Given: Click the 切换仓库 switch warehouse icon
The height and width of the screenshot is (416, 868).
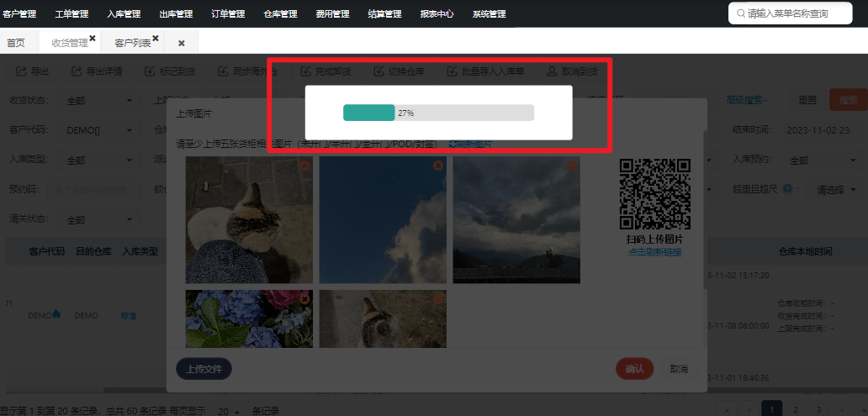Looking at the screenshot, I should point(378,71).
